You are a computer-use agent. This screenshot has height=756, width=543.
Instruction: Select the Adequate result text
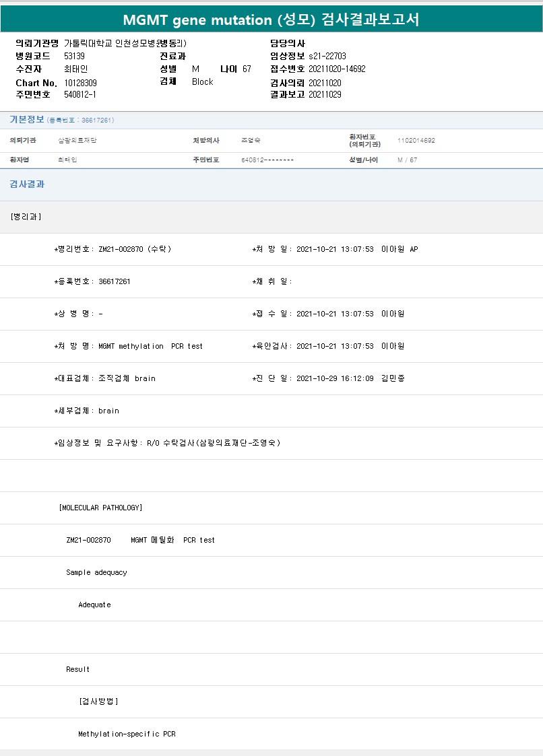(94, 605)
